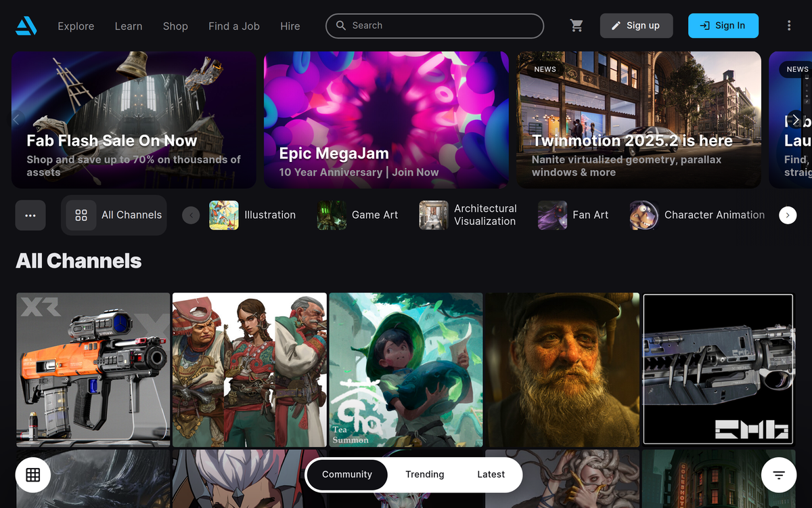The width and height of the screenshot is (812, 508).
Task: Open Find a Job page
Action: tap(234, 26)
